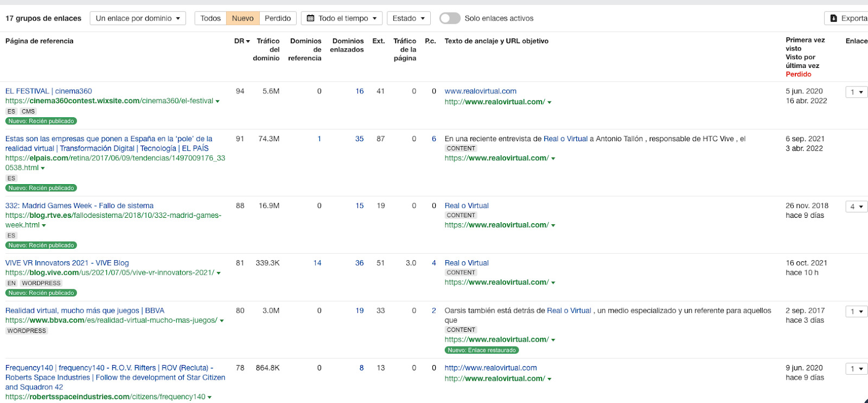Screen dimensions: 868x403
Task: Expand target URL caret in El País row
Action: pos(553,159)
